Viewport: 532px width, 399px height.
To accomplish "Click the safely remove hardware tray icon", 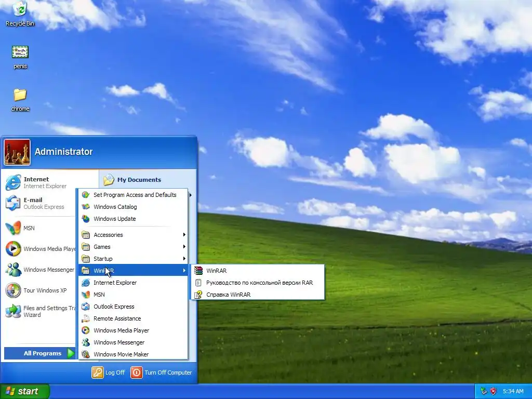I will coord(484,391).
